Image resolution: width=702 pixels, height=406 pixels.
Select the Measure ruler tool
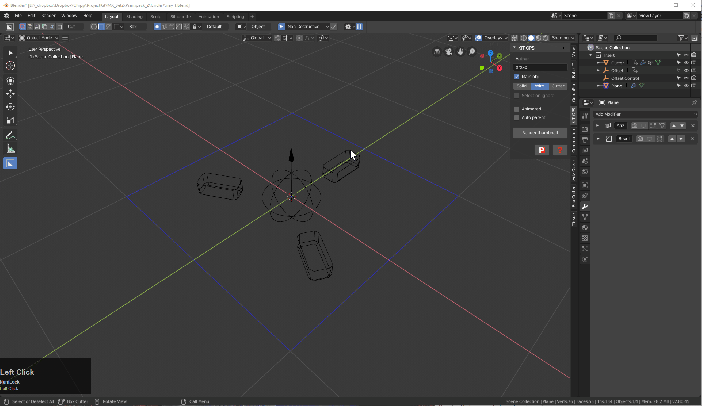coord(10,149)
